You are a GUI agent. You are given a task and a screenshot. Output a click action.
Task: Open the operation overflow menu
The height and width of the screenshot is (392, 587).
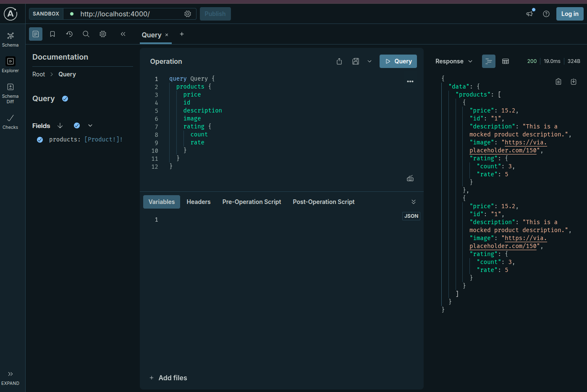coord(410,81)
